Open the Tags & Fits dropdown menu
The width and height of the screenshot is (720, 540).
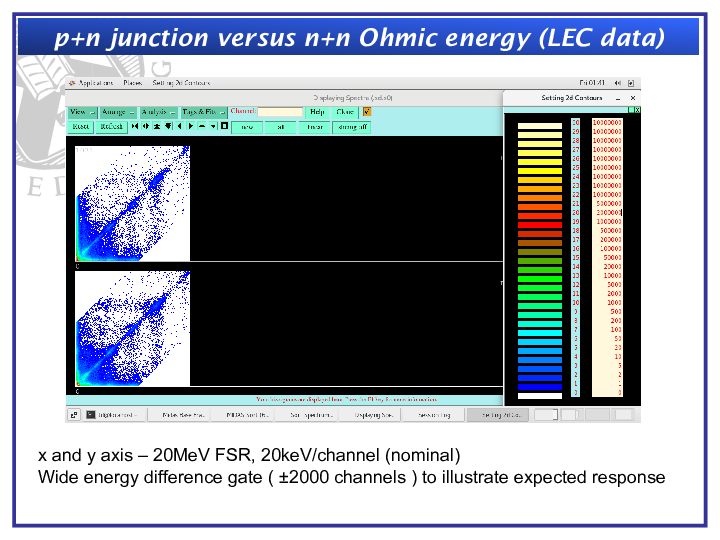204,112
